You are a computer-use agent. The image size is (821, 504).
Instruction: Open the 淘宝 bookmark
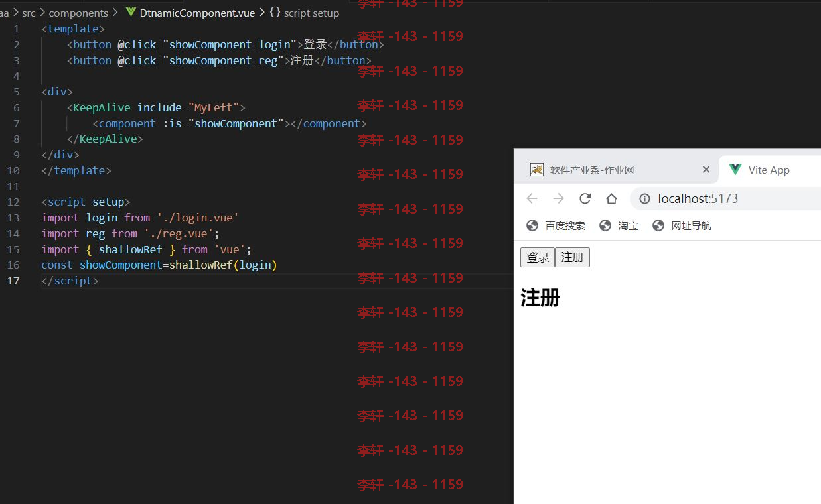[619, 225]
